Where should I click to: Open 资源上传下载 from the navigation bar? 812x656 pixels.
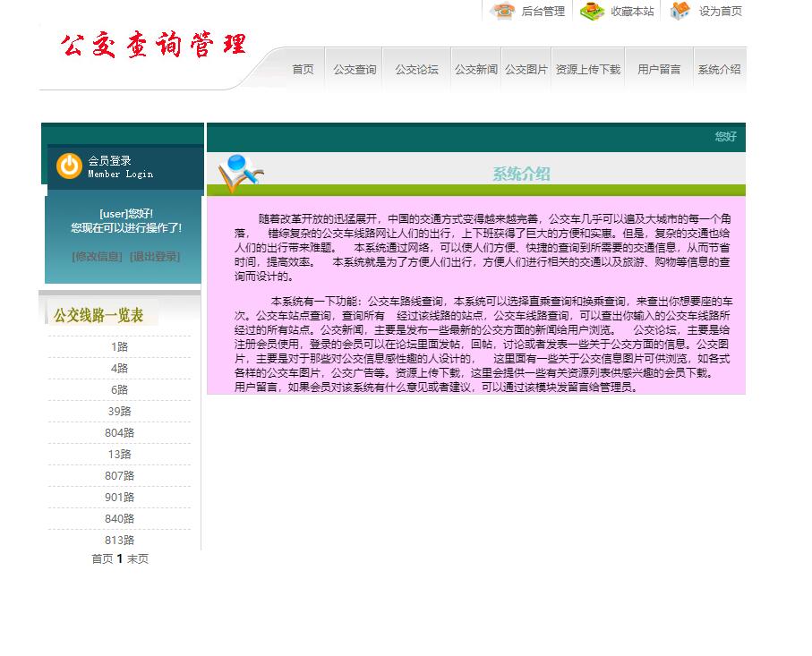pyautogui.click(x=586, y=67)
